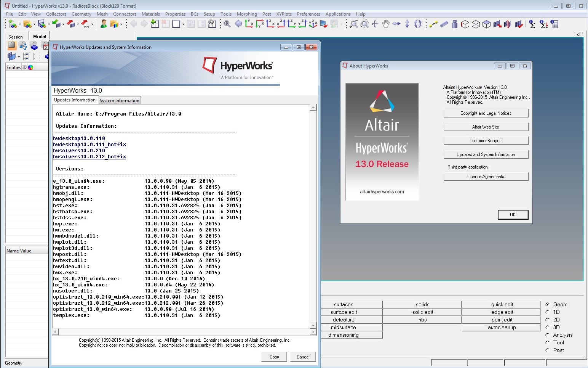Click the blue previous view arrow icon
This screenshot has width=588, height=368.
click(238, 24)
